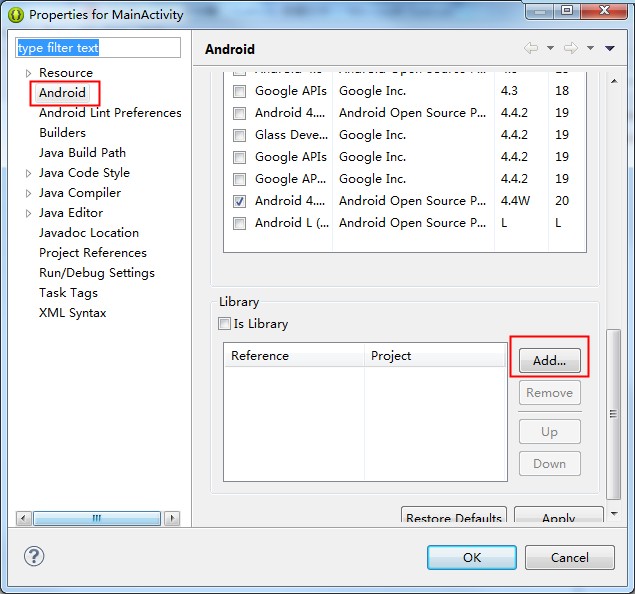Click the Add... library button
Image resolution: width=635 pixels, height=594 pixels.
(x=550, y=360)
